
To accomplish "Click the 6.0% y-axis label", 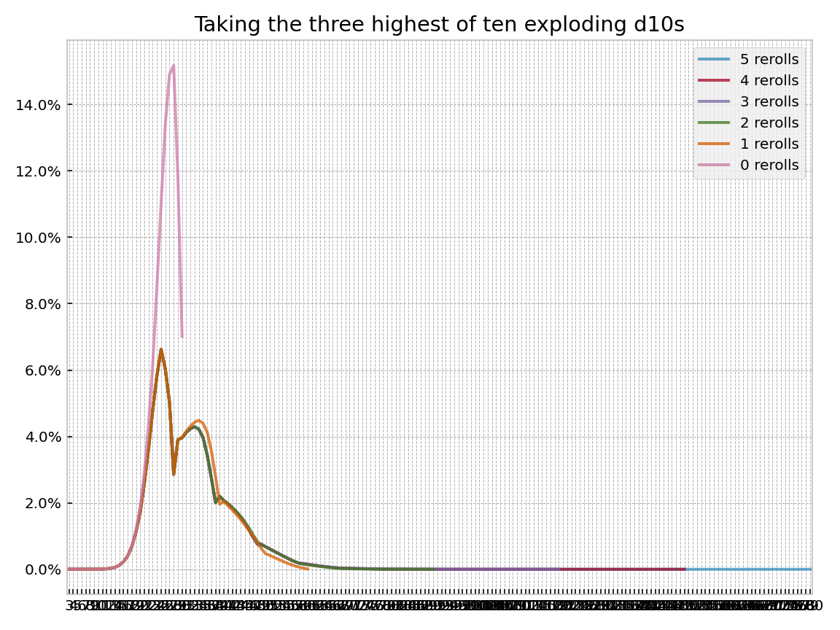I will 42,370.
